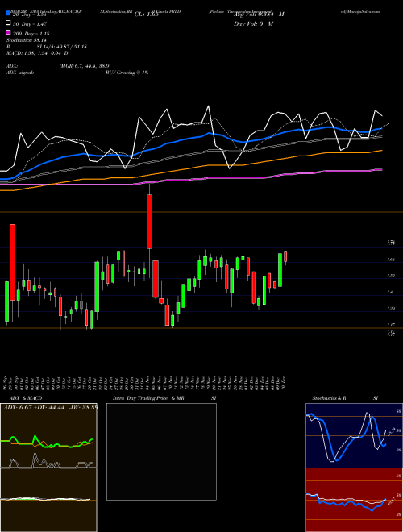The width and height of the screenshot is (403, 532).
Task: Click the 'SI 14/3: 49.87 / 51.18' readout
Action: (62, 47)
